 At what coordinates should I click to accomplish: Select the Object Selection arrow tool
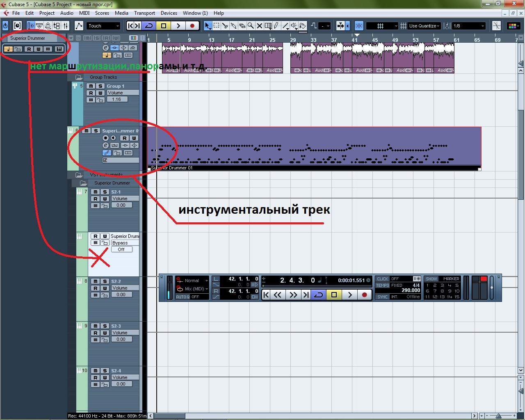(x=208, y=26)
